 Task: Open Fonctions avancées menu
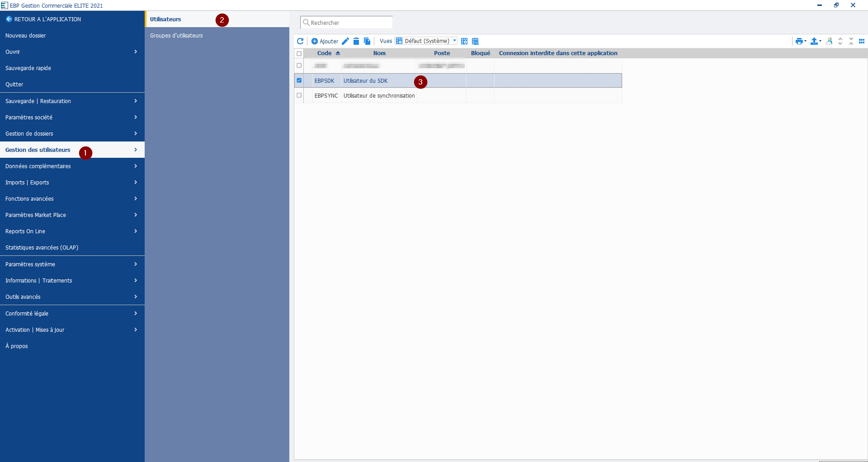[72, 198]
